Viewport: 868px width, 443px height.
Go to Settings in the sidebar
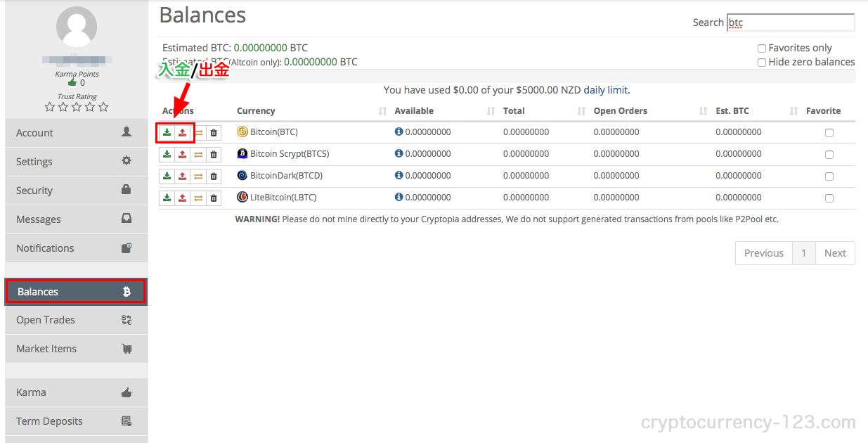point(76,162)
